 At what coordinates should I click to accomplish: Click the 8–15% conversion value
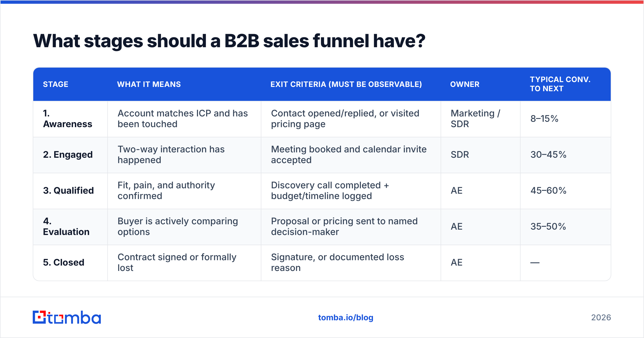pos(544,119)
